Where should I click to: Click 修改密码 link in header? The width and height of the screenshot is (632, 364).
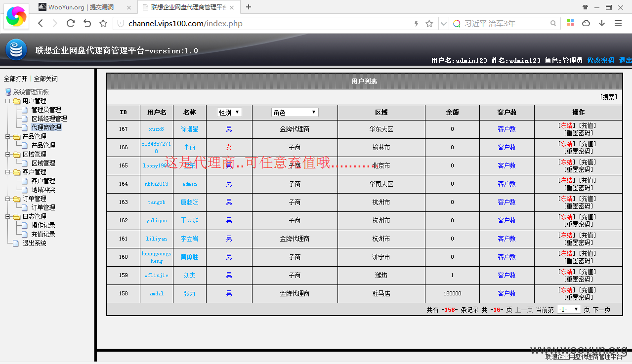pos(601,60)
